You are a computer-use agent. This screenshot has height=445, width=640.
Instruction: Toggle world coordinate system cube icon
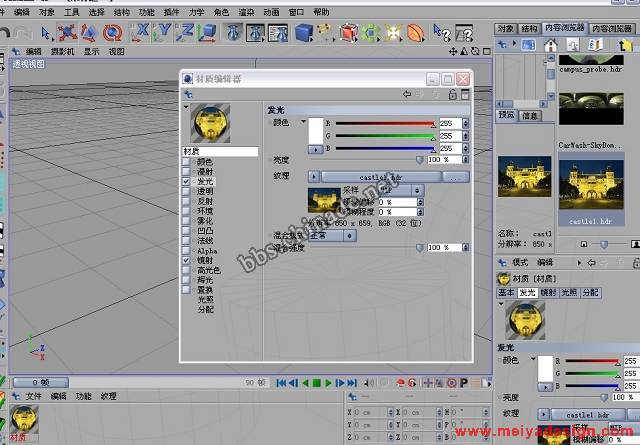207,33
